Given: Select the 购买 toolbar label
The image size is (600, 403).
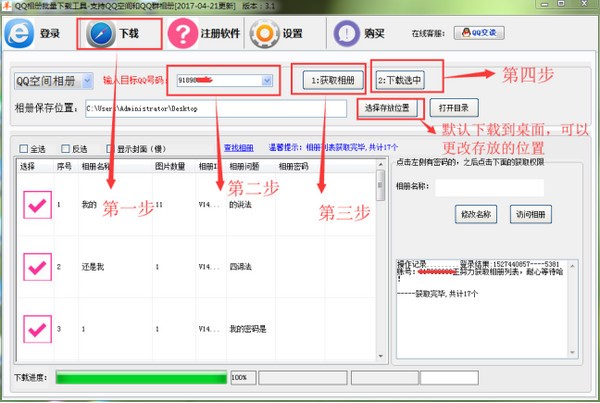Looking at the screenshot, I should (374, 34).
